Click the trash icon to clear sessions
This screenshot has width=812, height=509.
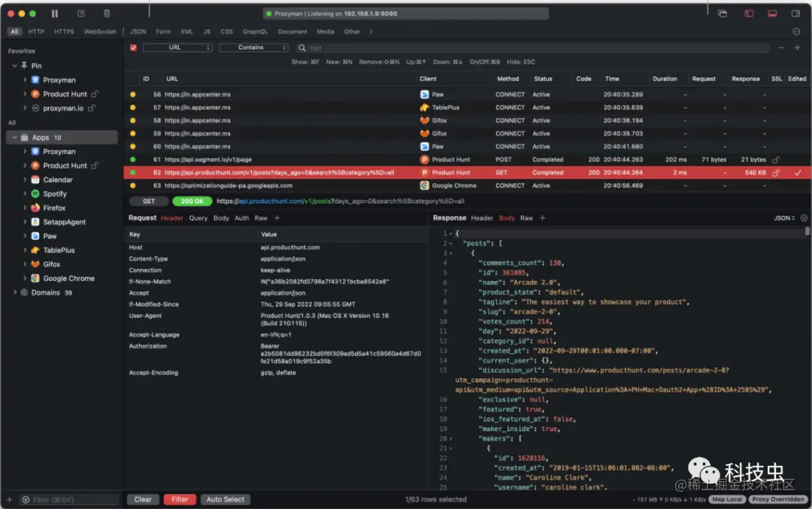(107, 14)
